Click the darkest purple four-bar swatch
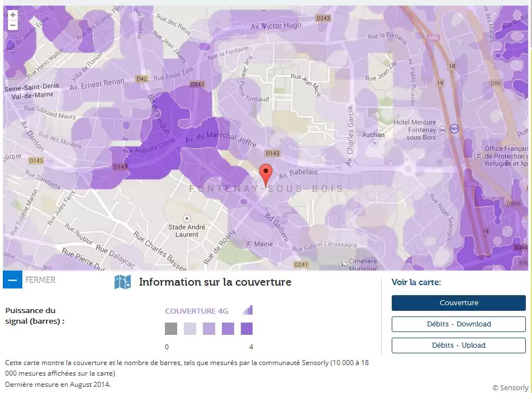532x393 pixels. 246,329
